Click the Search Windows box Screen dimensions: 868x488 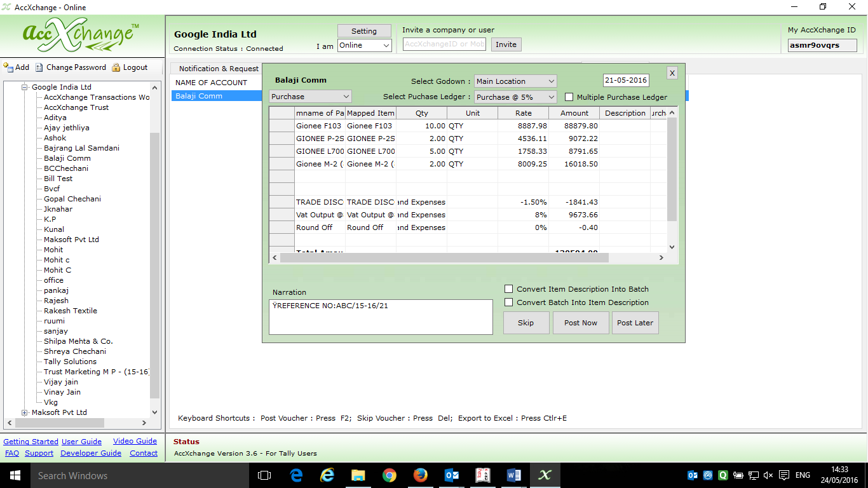(139, 475)
